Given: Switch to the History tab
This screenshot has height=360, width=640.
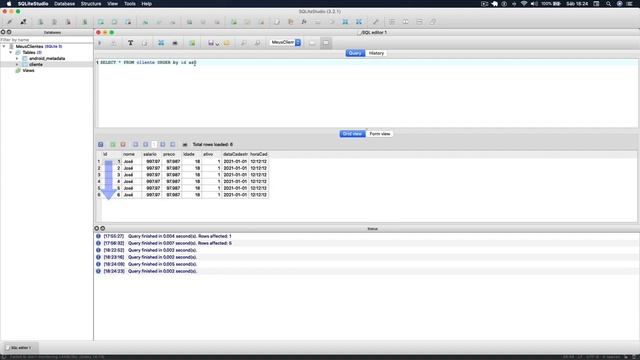Looking at the screenshot, I should [376, 53].
